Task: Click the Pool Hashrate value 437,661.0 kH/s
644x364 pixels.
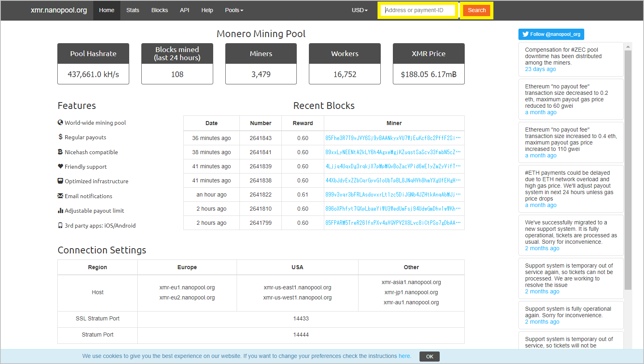Action: pos(93,74)
